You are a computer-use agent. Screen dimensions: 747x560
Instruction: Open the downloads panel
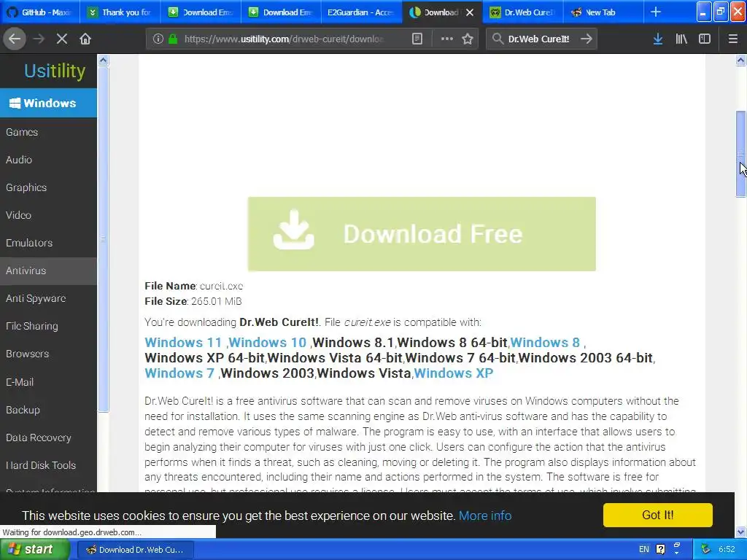658,39
